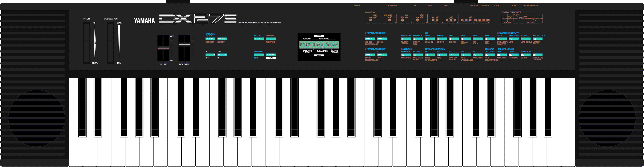
Task: Play the rightmost black key
Action: [x=548, y=107]
